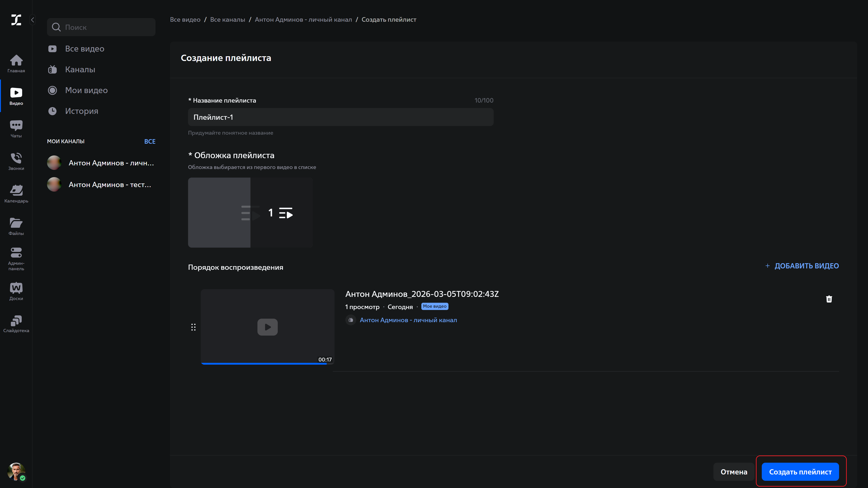This screenshot has height=488, width=868.
Task: Open the Звонки calls section
Action: (16, 161)
